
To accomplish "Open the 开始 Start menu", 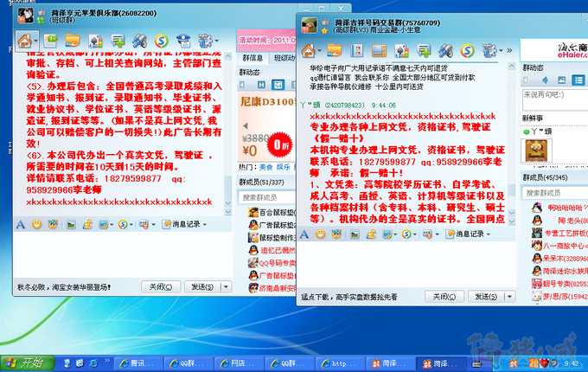I will tap(27, 363).
